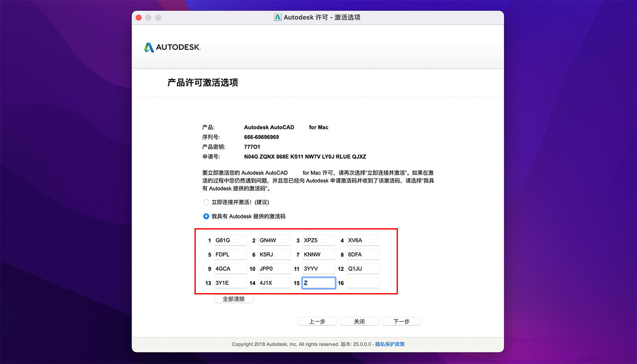Go back with the 上一步 button
637x364 pixels.
317,322
